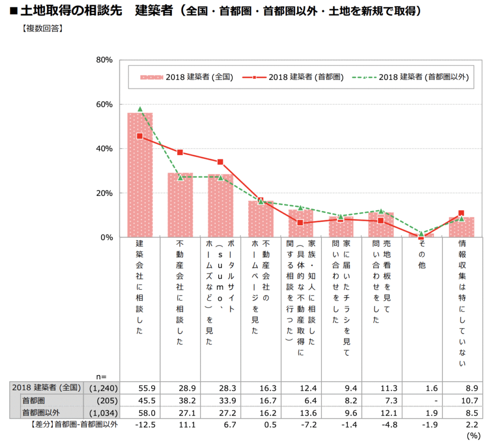Click the 0% axis label

pyautogui.click(x=106, y=237)
